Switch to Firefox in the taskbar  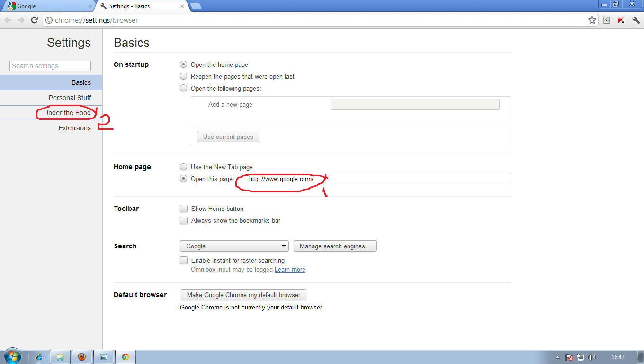pyautogui.click(x=82, y=357)
